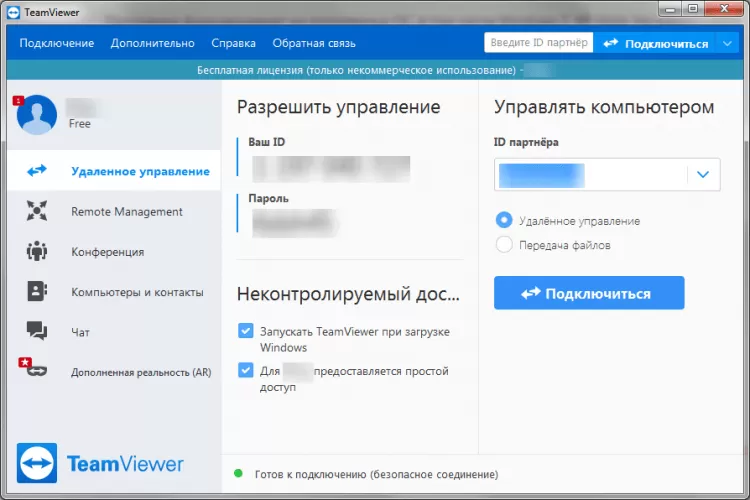Screen dimensions: 750x500
Task: Click top bar Подключиться button
Action: (x=655, y=44)
